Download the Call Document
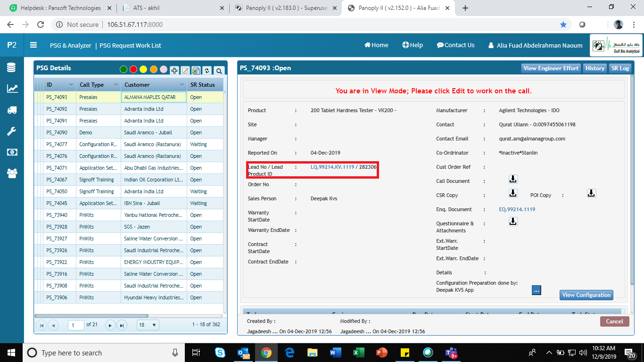 [x=513, y=179]
